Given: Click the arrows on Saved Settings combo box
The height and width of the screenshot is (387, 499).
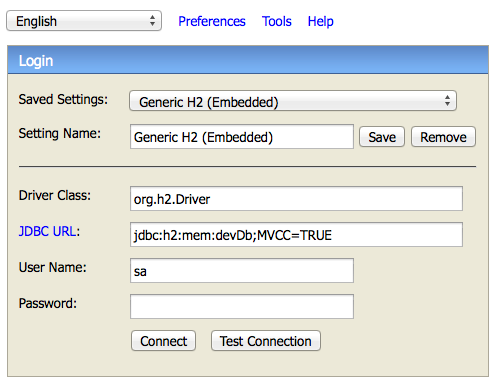Looking at the screenshot, I should click(447, 101).
